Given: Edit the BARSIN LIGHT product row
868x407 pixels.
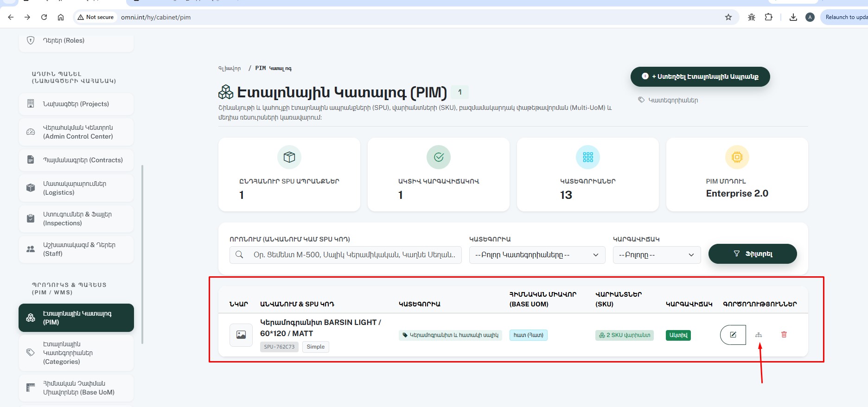Looking at the screenshot, I should (x=733, y=335).
